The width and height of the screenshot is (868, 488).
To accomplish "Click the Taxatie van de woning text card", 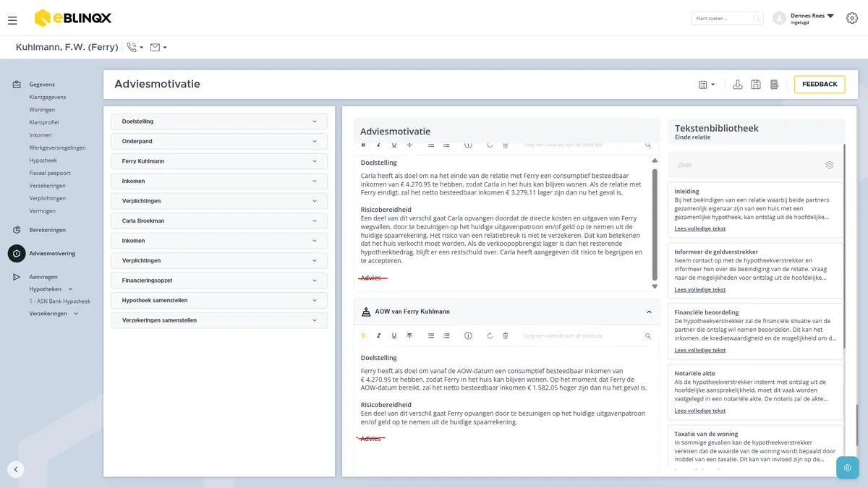I will [x=755, y=449].
